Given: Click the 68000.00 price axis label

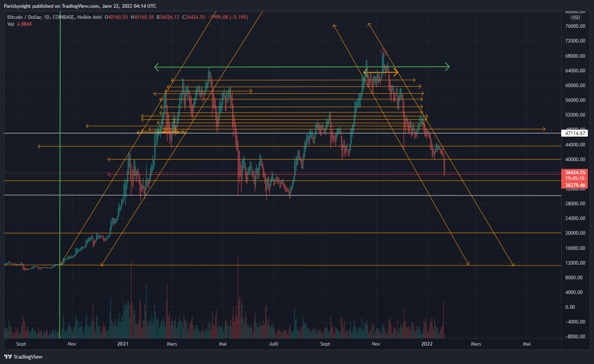Looking at the screenshot, I should tap(575, 56).
